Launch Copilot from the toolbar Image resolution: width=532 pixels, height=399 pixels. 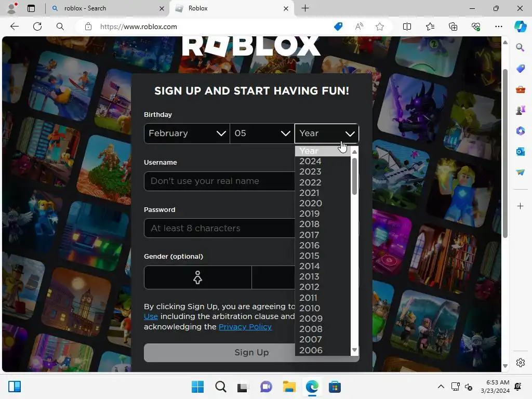tap(520, 26)
